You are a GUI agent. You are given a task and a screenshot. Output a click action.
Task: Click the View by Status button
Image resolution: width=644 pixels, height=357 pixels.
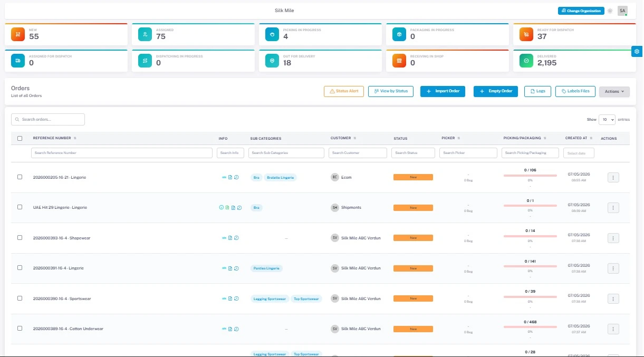click(391, 91)
